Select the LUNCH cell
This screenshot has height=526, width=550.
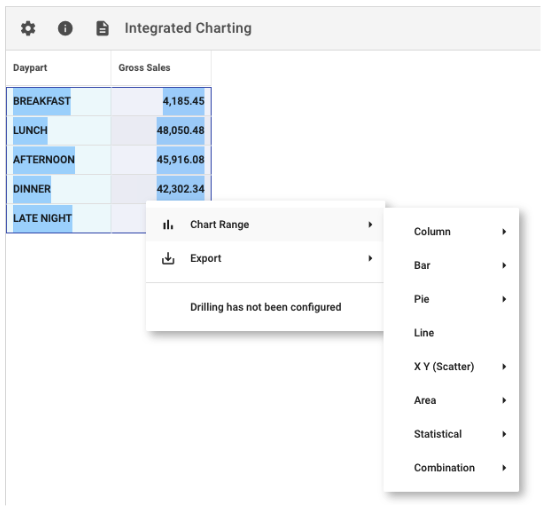58,130
